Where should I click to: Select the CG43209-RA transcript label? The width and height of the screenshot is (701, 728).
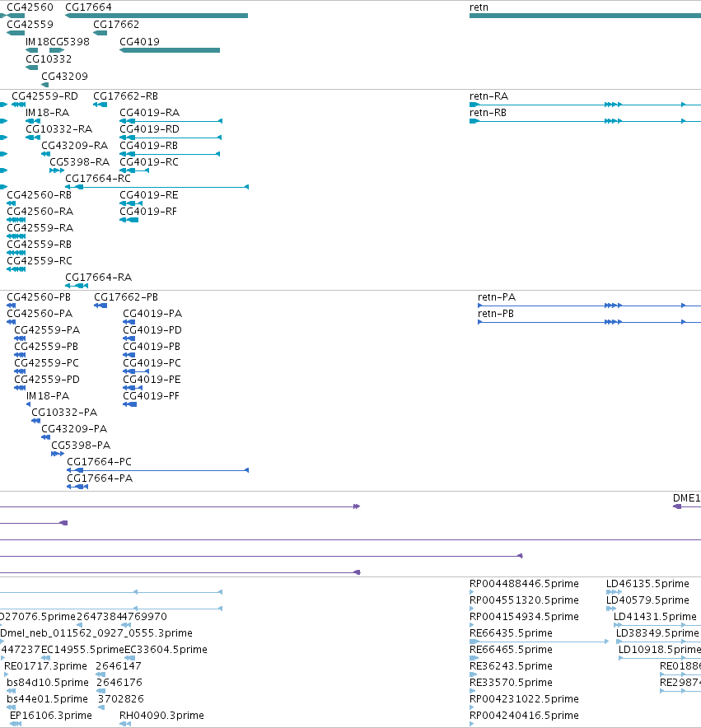point(74,146)
